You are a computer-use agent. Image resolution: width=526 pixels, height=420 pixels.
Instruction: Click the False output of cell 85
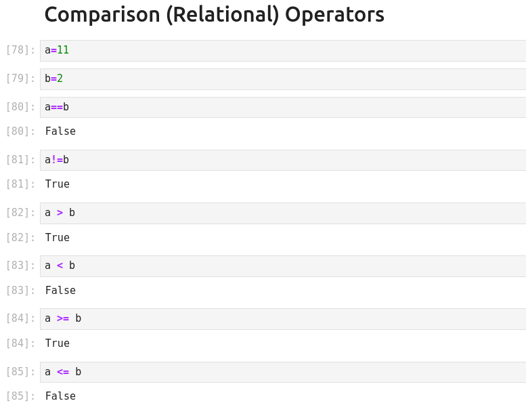[60, 396]
